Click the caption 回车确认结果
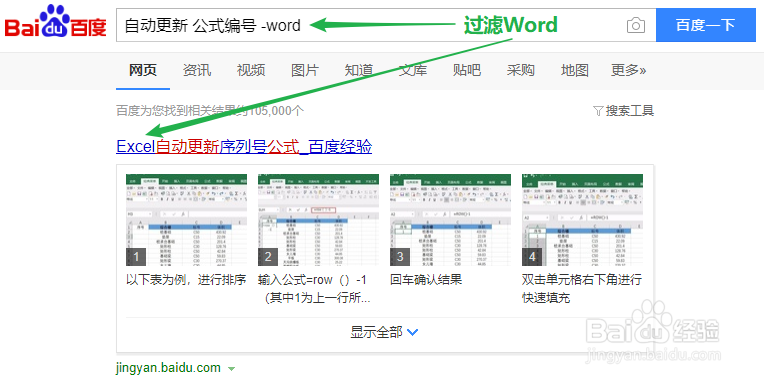 pyautogui.click(x=426, y=280)
